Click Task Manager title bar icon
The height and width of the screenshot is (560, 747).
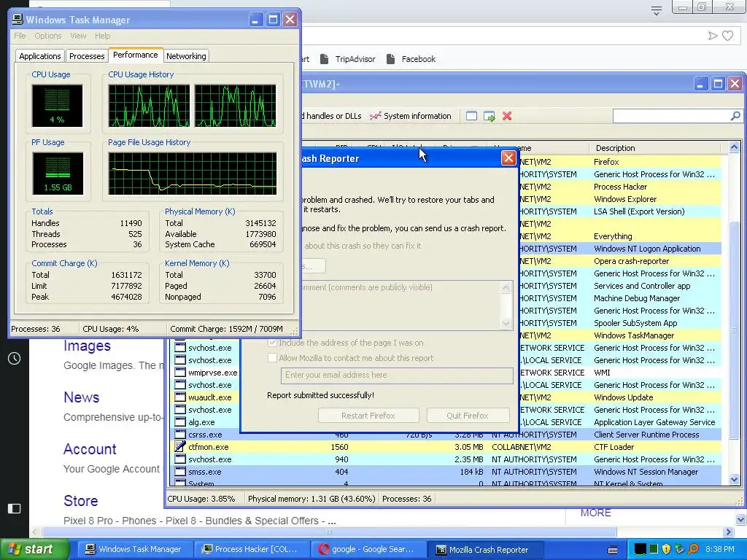point(18,20)
